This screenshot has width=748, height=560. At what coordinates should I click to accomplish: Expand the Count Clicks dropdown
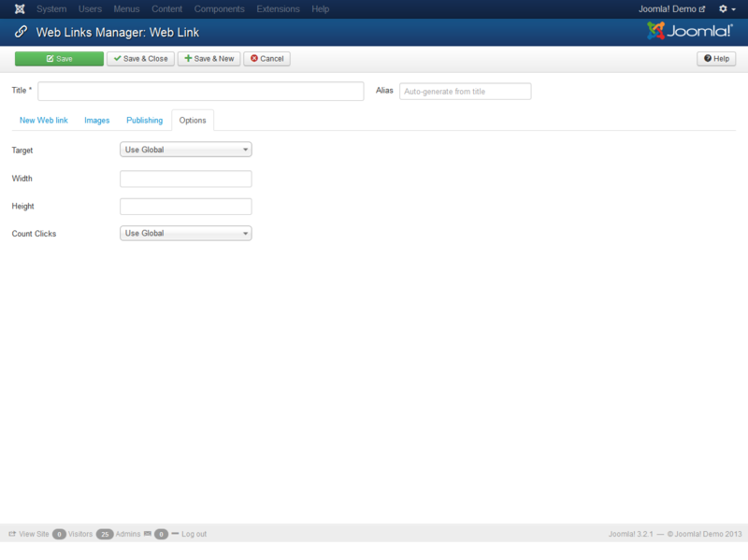click(x=185, y=233)
